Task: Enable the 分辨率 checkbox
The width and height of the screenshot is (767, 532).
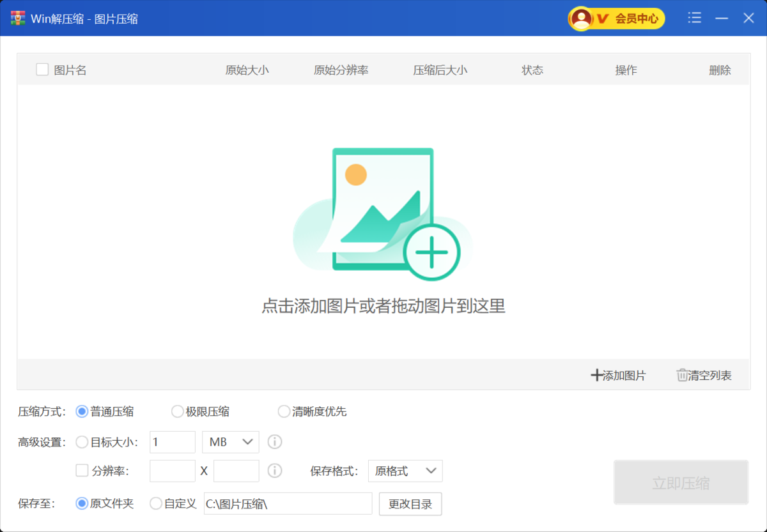Action: tap(82, 471)
